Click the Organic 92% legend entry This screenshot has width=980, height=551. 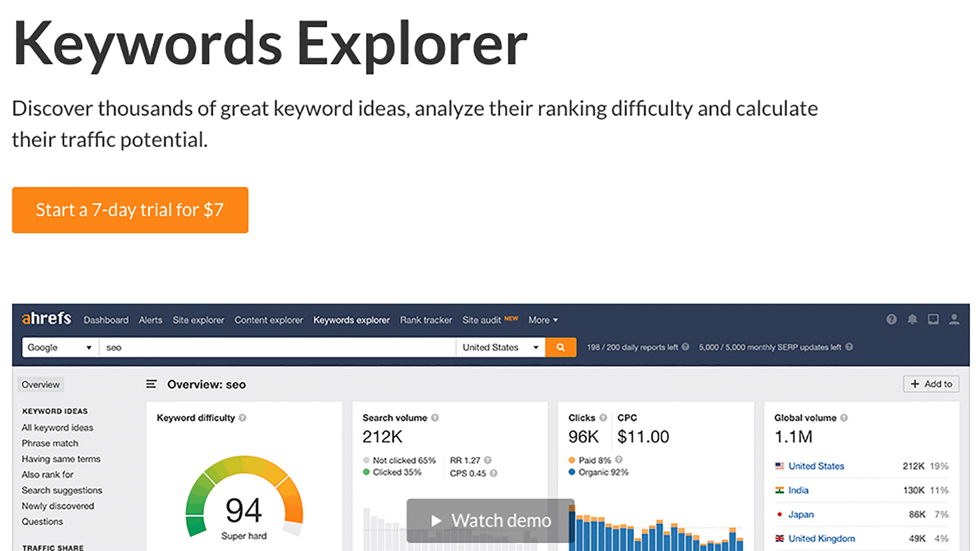click(x=599, y=472)
